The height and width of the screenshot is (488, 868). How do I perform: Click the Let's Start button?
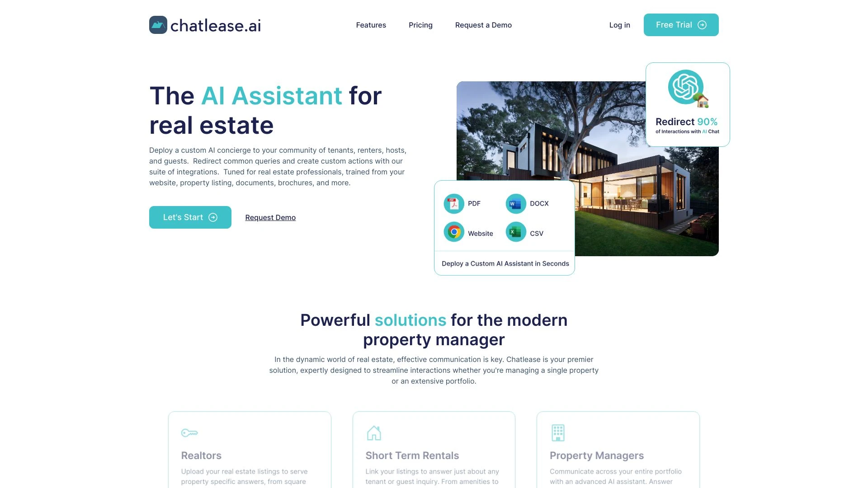click(190, 217)
